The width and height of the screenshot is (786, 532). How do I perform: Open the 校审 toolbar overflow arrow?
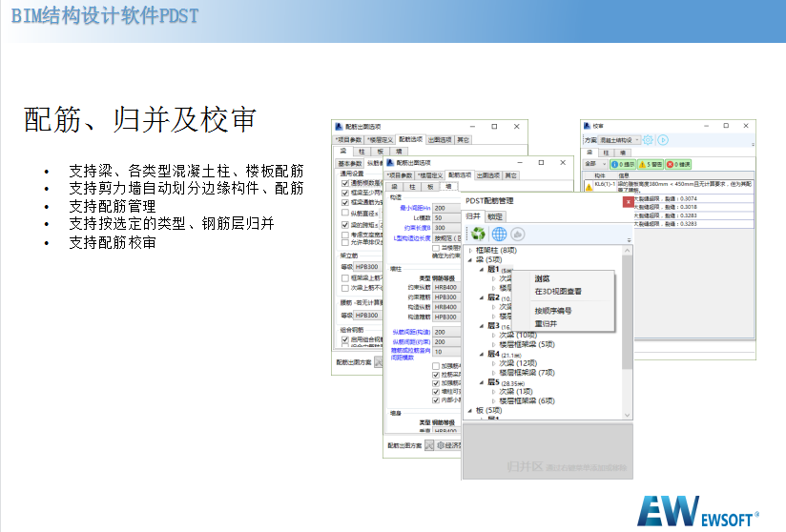[753, 144]
